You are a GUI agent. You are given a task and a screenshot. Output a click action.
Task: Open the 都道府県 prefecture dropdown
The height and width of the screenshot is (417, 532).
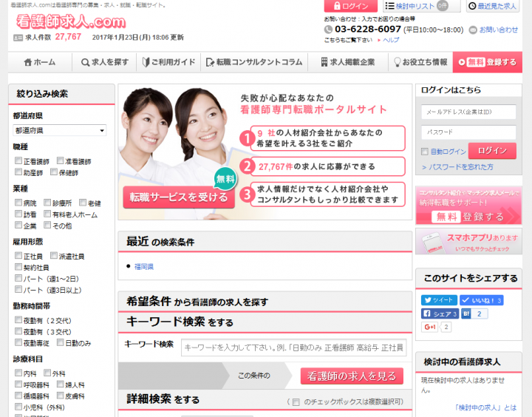point(59,130)
